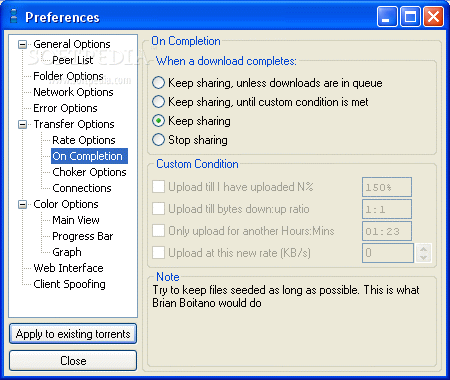This screenshot has width=450, height=380.
Task: Select Color Options entry
Action: (66, 204)
